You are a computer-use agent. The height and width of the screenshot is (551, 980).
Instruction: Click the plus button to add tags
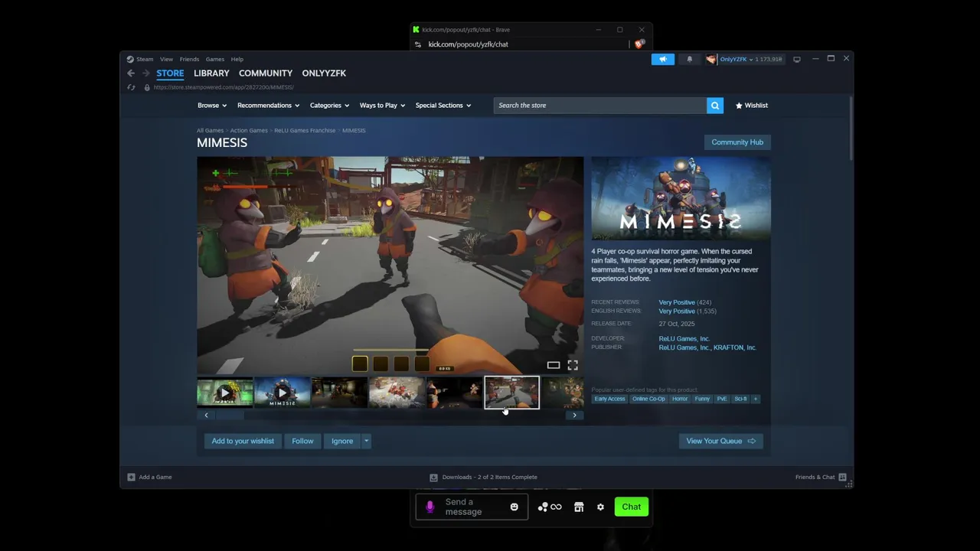pyautogui.click(x=756, y=399)
